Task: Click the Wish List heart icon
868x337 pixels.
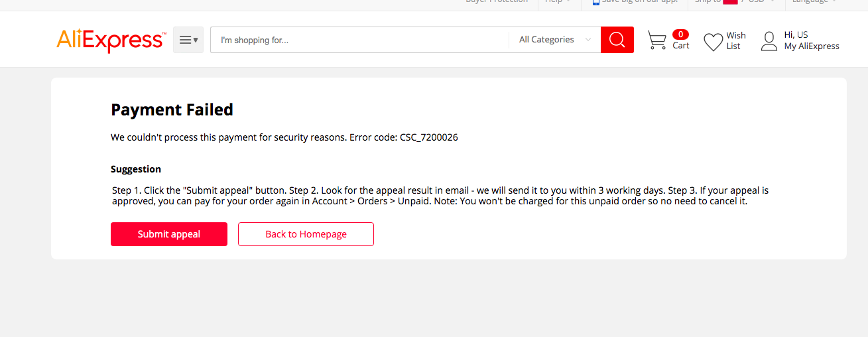Action: coord(713,42)
